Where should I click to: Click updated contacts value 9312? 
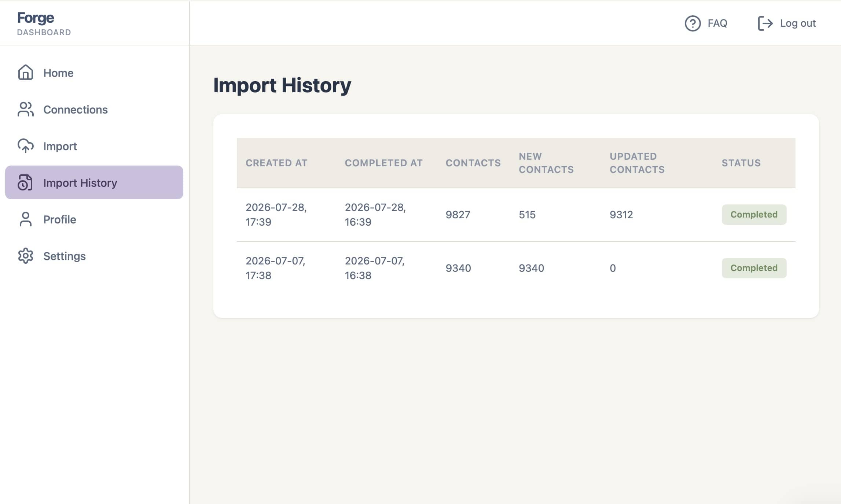[x=621, y=215]
